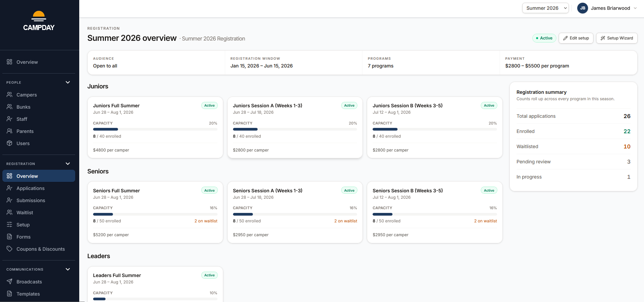Open the Applications menu item

(39, 188)
